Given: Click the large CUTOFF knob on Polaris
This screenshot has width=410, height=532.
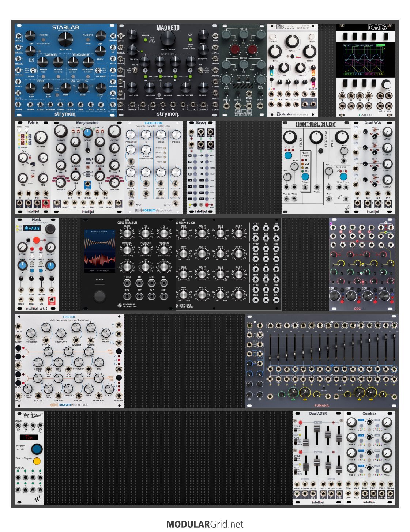Looking at the screenshot, I should (41, 137).
